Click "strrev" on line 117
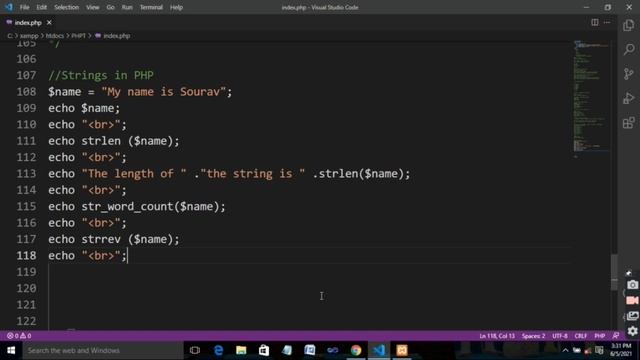Image resolution: width=640 pixels, height=360 pixels. [101, 239]
